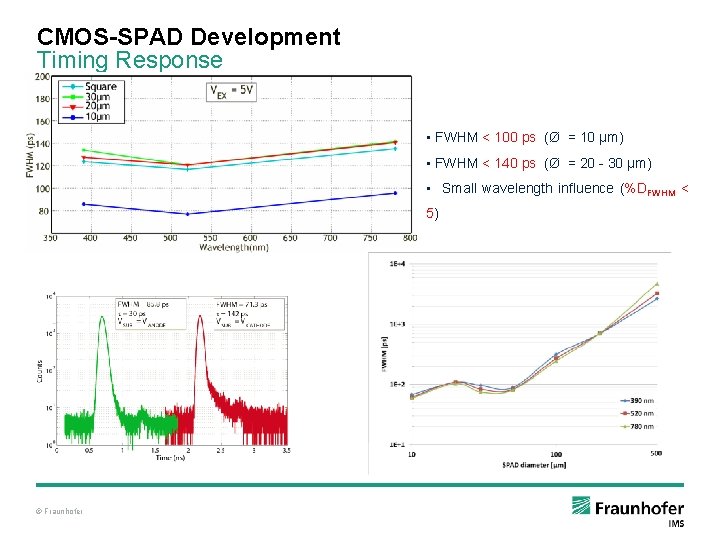The image size is (720, 540).
Task: Click the 'V_EX = 5V' annotation box
Action: [x=231, y=91]
